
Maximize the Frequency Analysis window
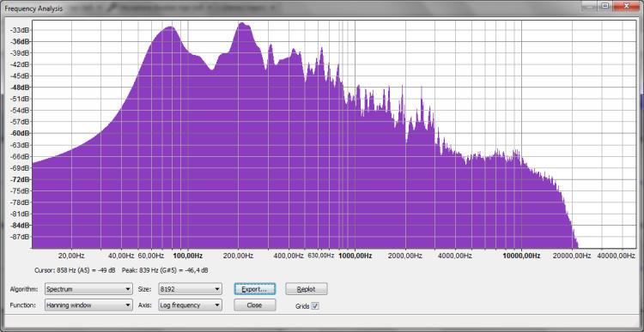[x=605, y=6]
